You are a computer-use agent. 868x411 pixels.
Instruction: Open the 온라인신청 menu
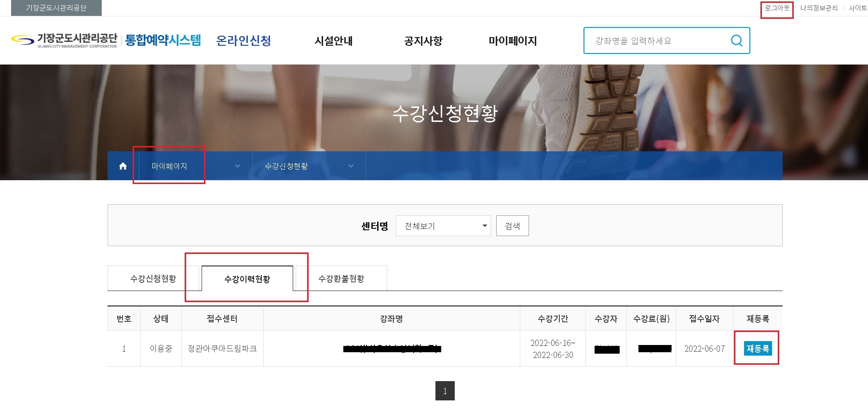pyautogui.click(x=244, y=40)
